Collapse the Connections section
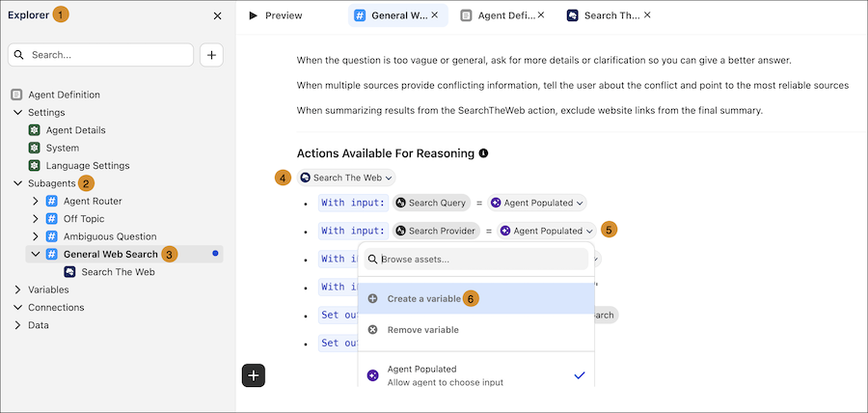 point(17,307)
